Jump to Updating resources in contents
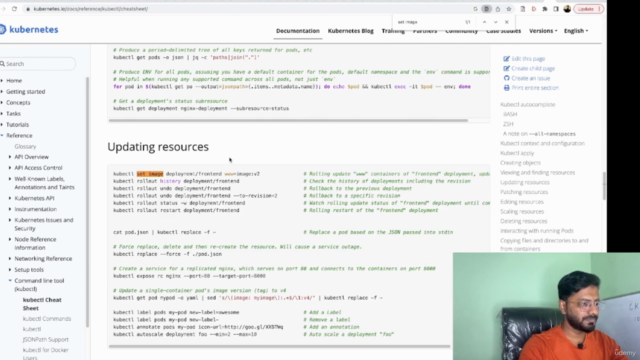This screenshot has width=640, height=360. [x=525, y=182]
